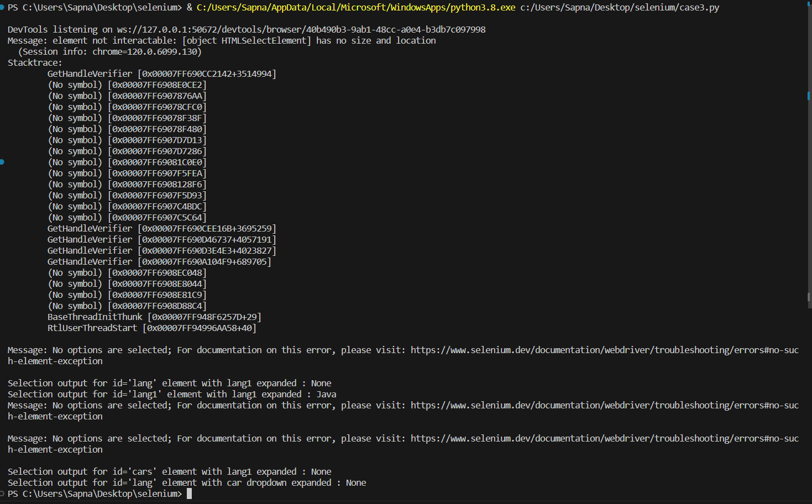The width and height of the screenshot is (812, 504).
Task: Click the BaseThreadInitThunk stack entry
Action: 153,317
